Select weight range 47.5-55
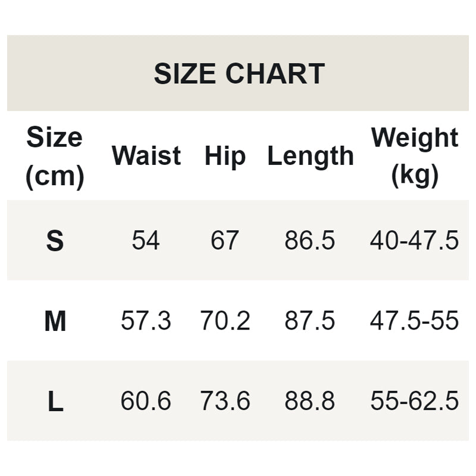 [x=415, y=321]
